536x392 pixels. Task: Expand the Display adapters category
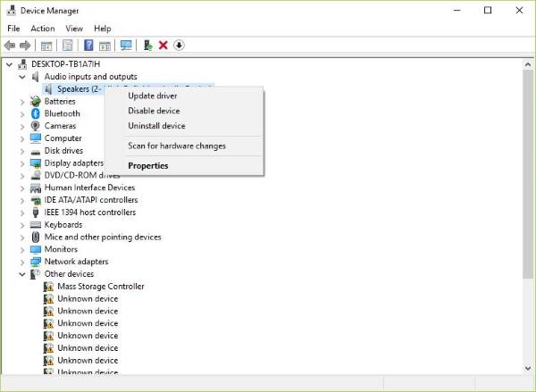pyautogui.click(x=22, y=163)
